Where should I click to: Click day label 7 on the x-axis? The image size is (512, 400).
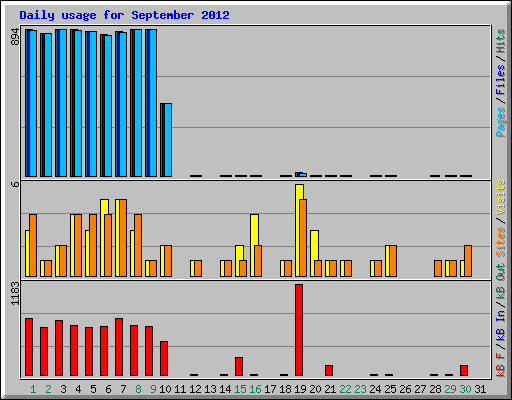click(x=123, y=389)
